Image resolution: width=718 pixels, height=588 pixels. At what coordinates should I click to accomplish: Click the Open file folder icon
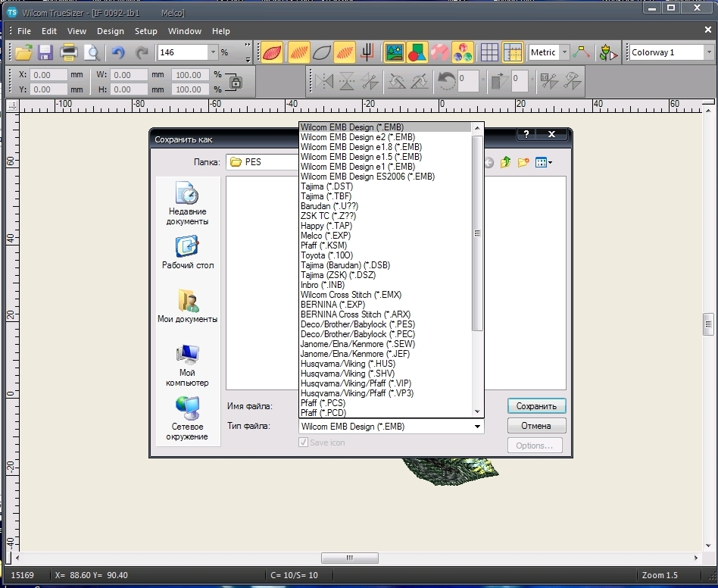pos(23,52)
